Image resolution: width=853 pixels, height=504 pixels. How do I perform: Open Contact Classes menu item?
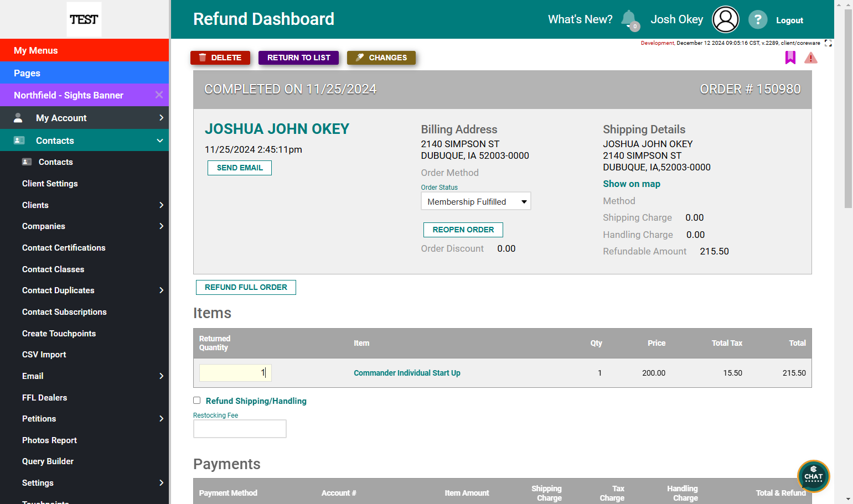tap(53, 269)
